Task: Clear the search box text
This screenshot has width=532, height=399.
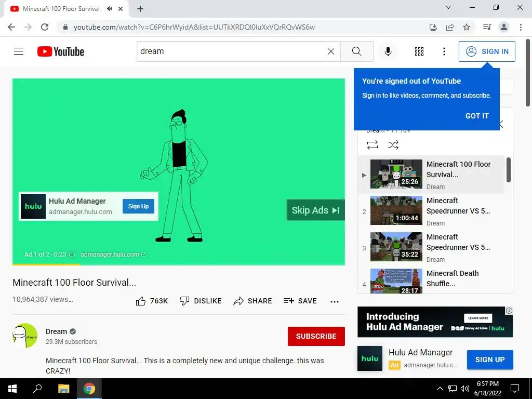Action: pyautogui.click(x=331, y=51)
